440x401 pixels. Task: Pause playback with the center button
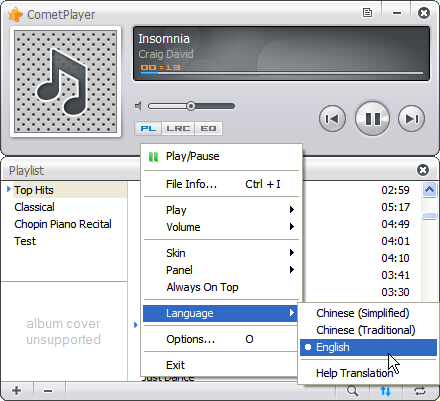pos(372,118)
